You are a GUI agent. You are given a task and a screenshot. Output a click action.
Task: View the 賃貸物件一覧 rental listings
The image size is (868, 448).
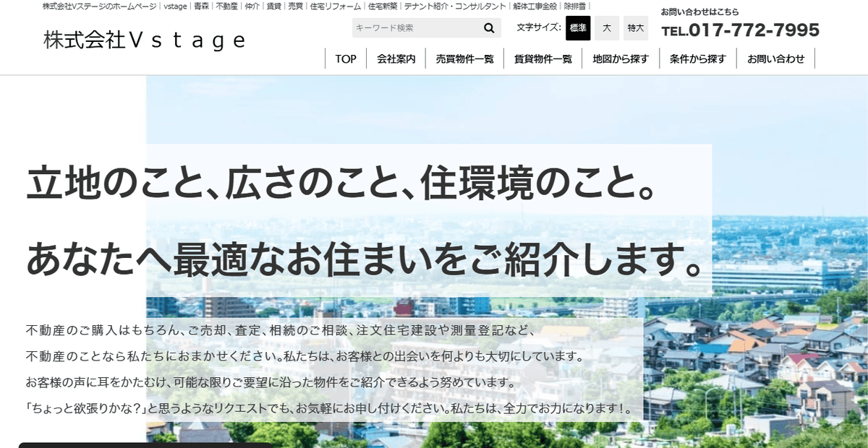click(544, 59)
